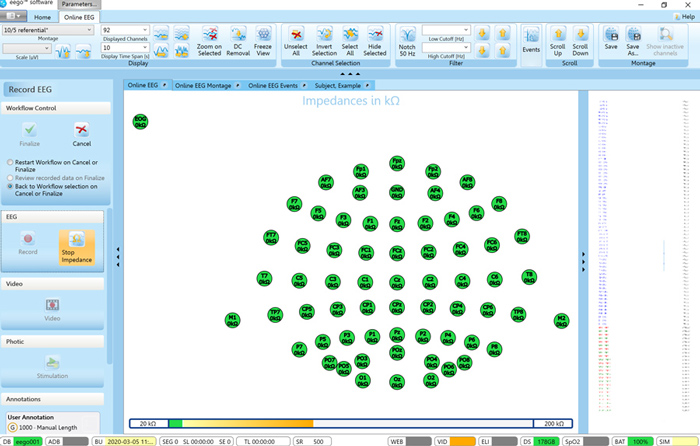Click the Scroll Down button
The image size is (700, 446).
(580, 40)
